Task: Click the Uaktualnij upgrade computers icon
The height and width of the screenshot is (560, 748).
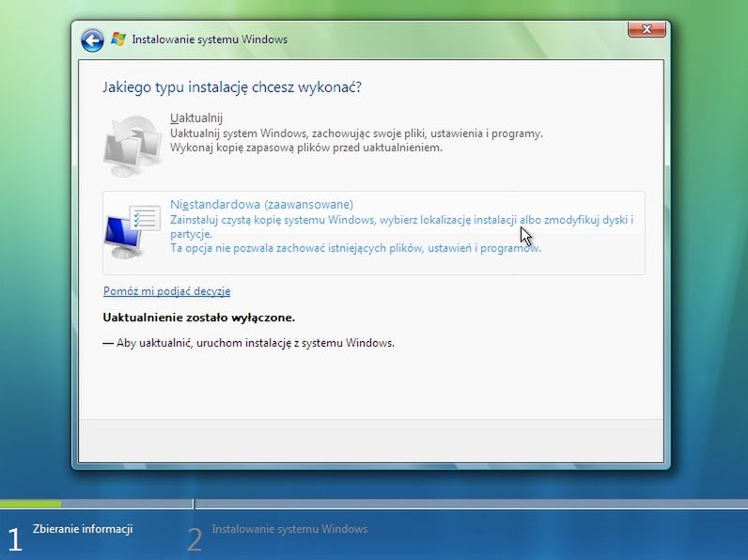Action: pyautogui.click(x=132, y=145)
